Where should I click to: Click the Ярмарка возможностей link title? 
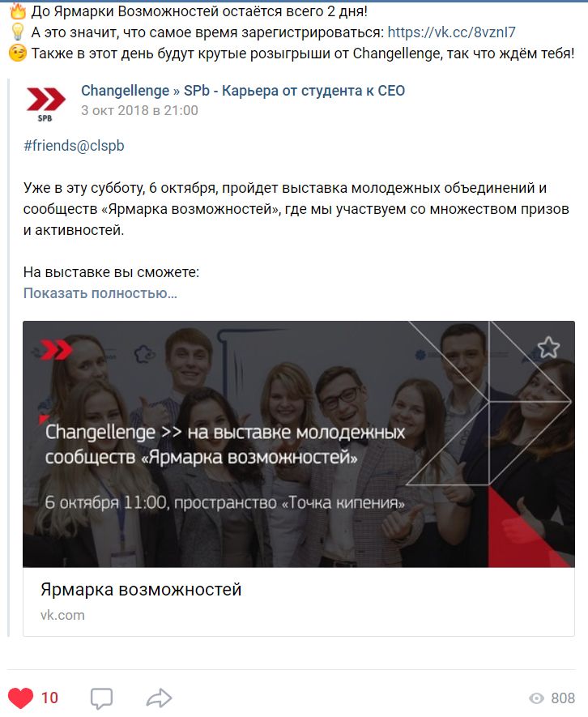(x=141, y=590)
